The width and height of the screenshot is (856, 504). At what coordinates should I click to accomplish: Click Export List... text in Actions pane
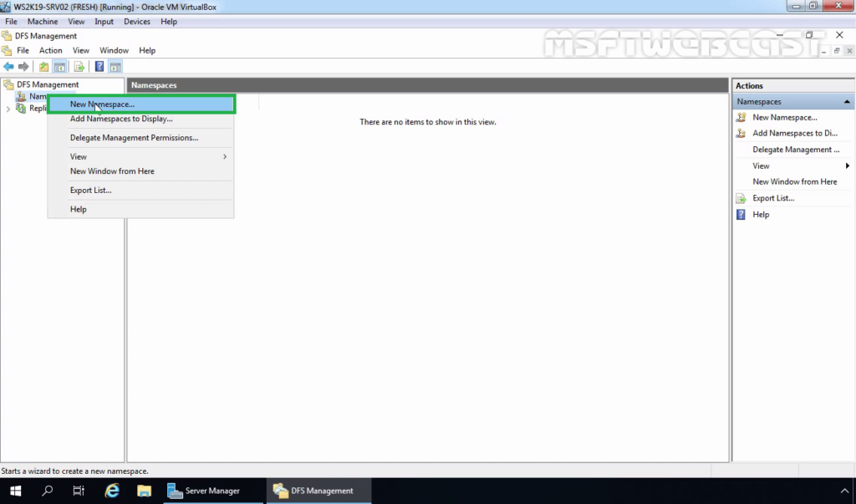tap(773, 198)
